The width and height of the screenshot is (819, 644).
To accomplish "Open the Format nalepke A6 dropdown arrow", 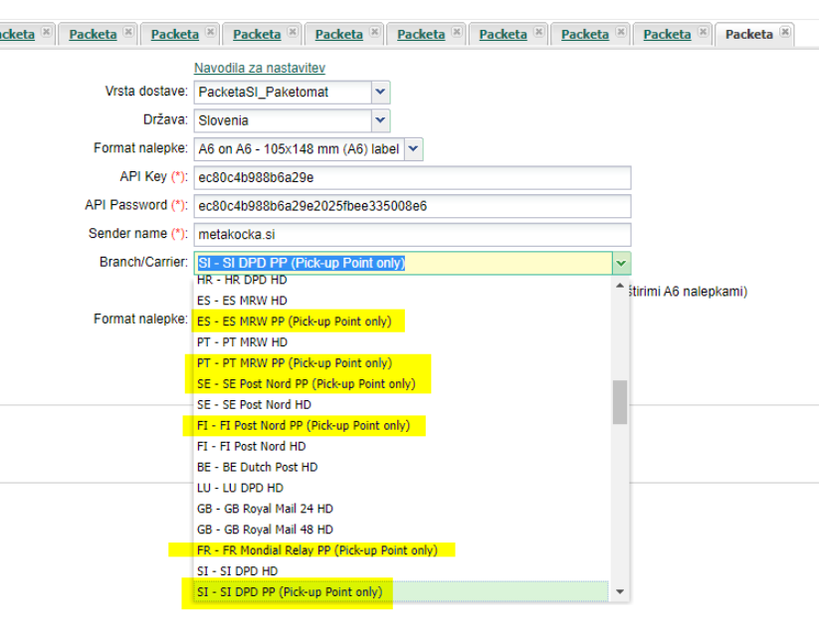I will 414,149.
